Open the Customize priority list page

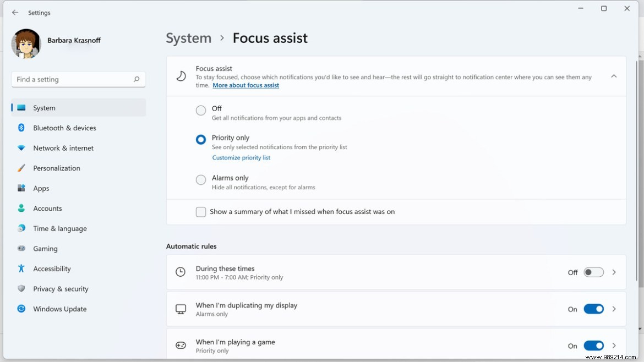(x=241, y=157)
